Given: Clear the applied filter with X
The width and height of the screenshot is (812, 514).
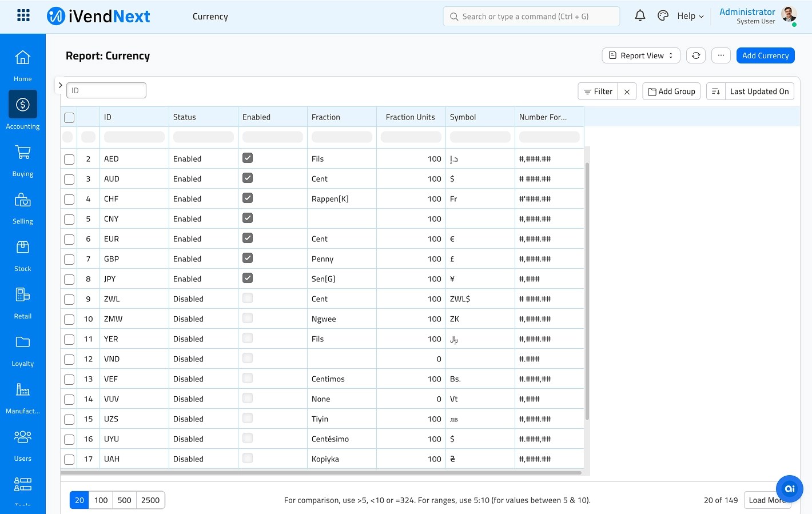Looking at the screenshot, I should point(627,91).
